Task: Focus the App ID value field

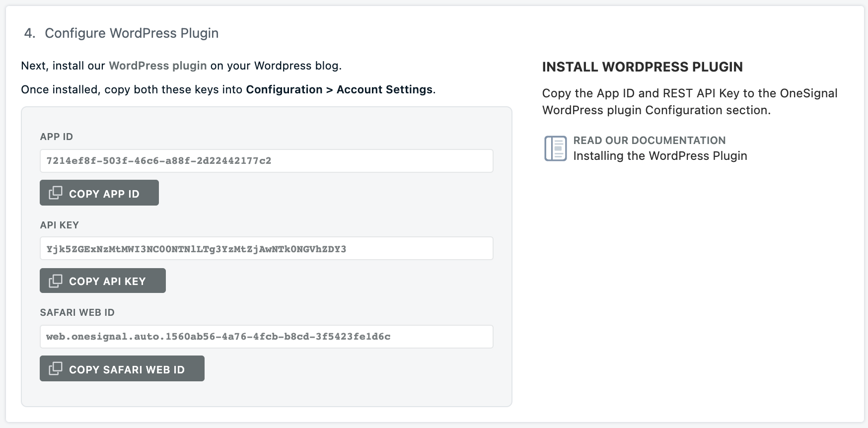Action: tap(266, 161)
